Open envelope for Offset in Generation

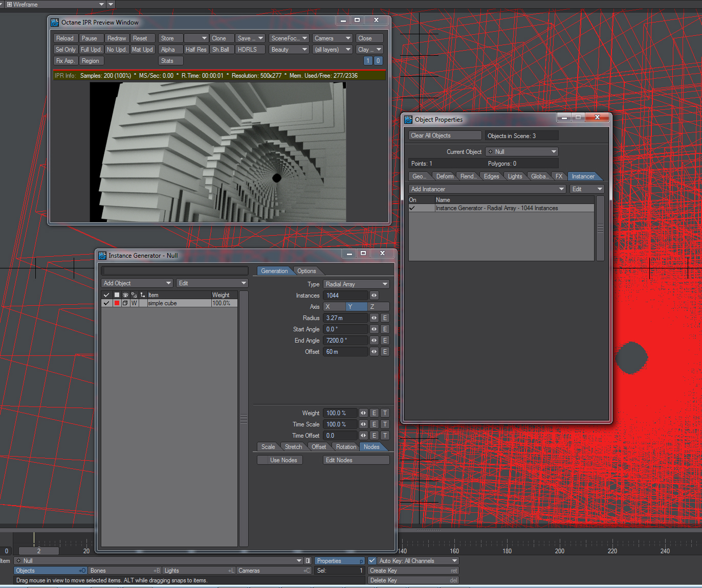385,352
